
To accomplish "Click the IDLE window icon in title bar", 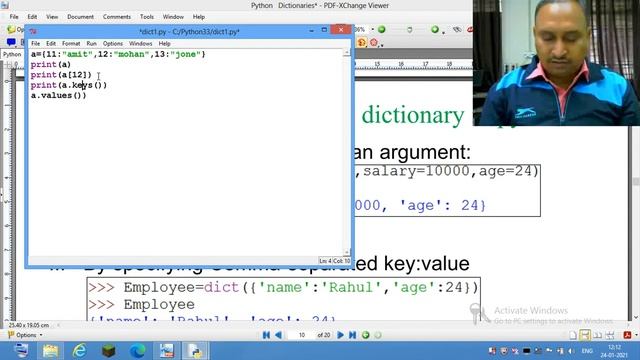I will click(x=33, y=31).
